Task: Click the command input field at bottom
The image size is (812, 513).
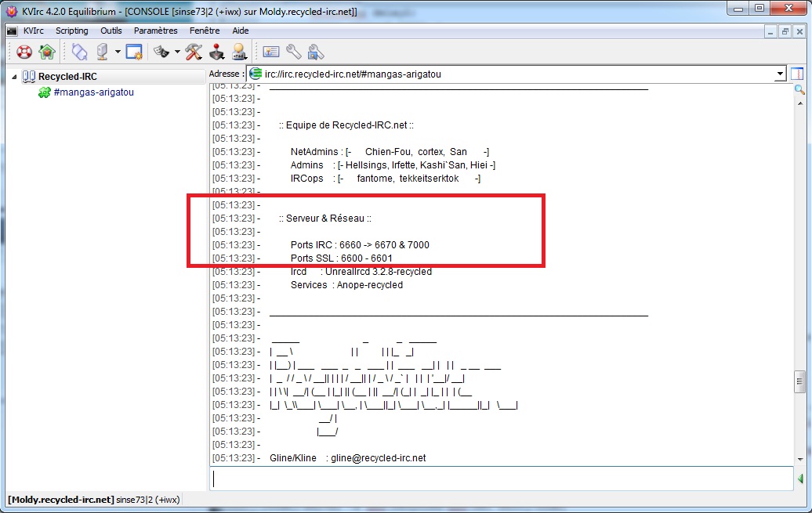Action: 502,479
